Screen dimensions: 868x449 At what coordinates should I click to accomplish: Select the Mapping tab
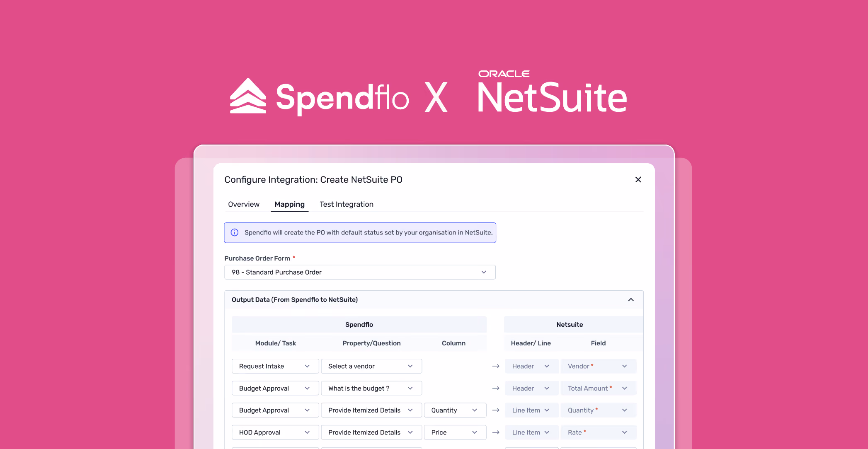(x=289, y=204)
